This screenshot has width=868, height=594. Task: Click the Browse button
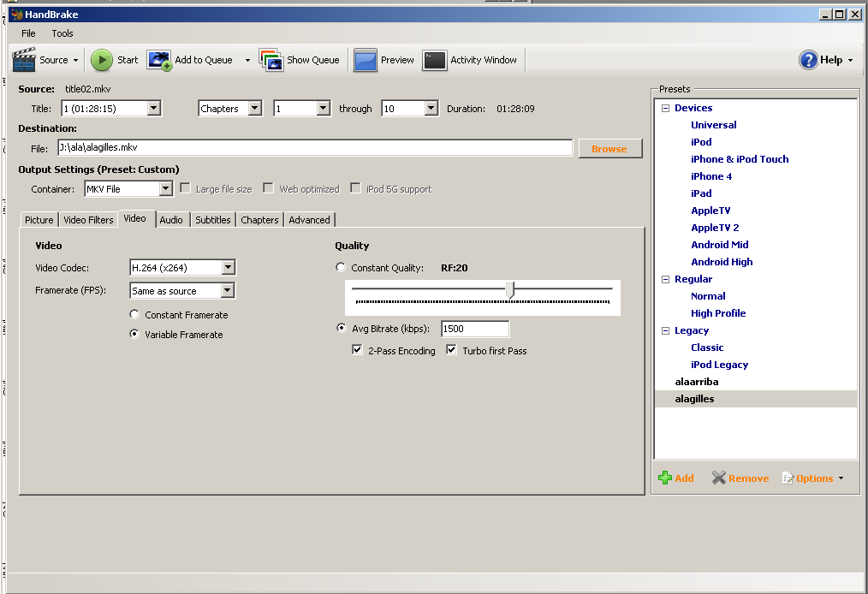tap(610, 148)
